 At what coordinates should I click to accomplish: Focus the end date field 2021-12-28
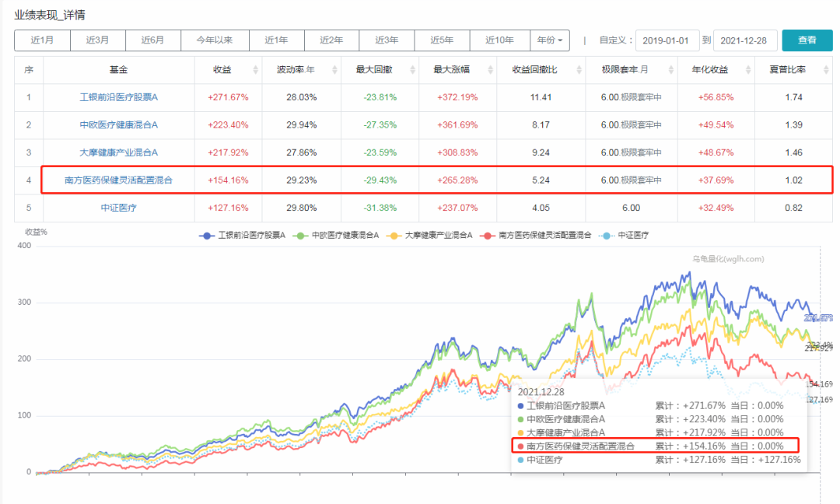pos(744,40)
